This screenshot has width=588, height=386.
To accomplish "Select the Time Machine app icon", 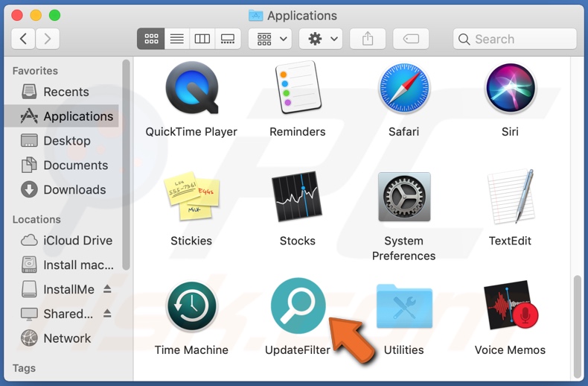I will (191, 306).
